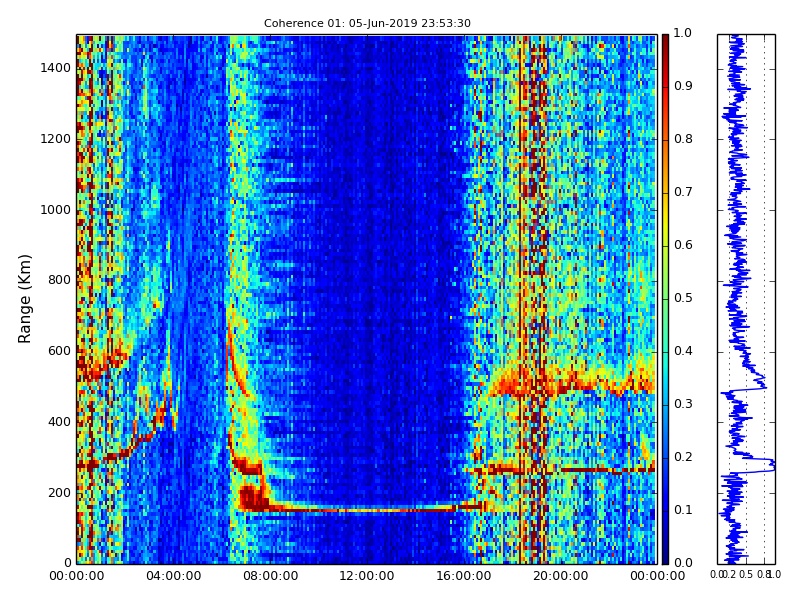Click the 0.1 colorbar tick label
800x600 pixels.
click(x=683, y=510)
